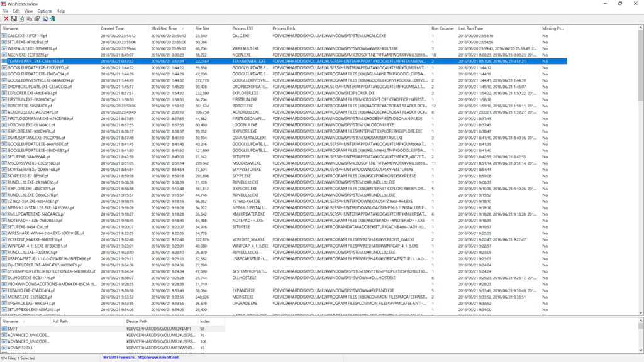This screenshot has width=644, height=362.
Task: Sort by the File Size column header
Action: point(211,29)
